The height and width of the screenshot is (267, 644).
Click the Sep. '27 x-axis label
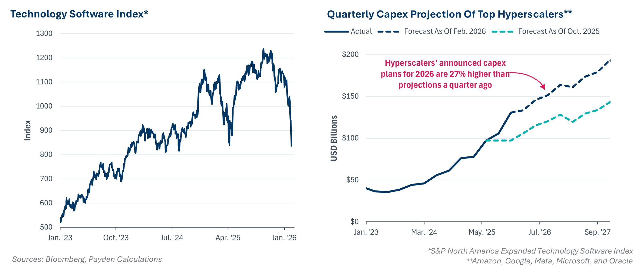597,232
